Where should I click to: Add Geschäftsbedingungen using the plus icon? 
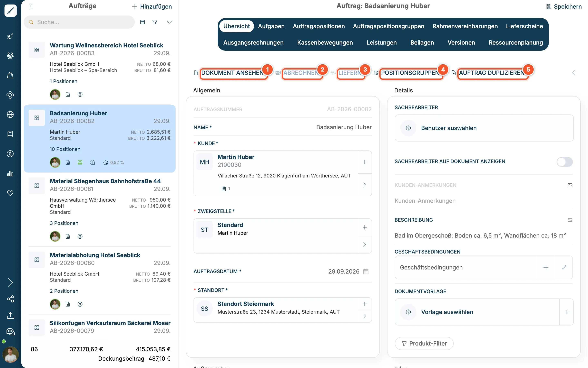(x=546, y=267)
